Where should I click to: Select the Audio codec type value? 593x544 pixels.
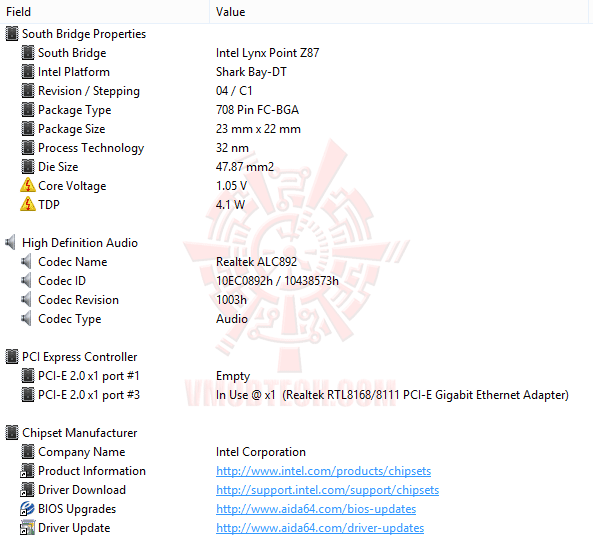232,319
